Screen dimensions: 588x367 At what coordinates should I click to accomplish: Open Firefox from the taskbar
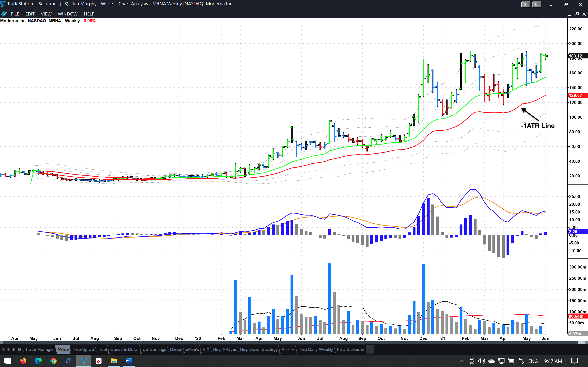pos(23,361)
